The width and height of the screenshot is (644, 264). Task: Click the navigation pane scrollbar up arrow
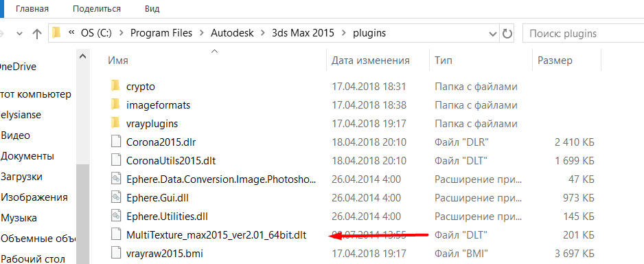click(x=82, y=56)
